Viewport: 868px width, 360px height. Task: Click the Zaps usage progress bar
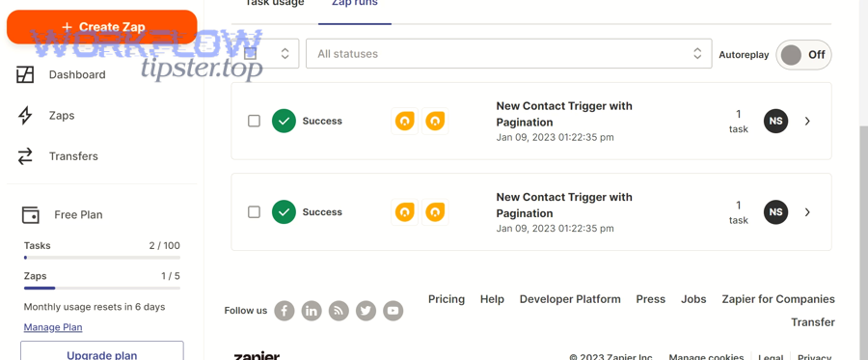(102, 288)
